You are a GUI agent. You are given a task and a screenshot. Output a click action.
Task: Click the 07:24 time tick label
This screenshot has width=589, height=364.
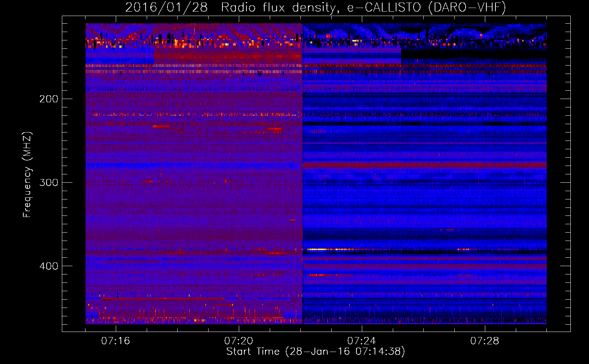(361, 341)
